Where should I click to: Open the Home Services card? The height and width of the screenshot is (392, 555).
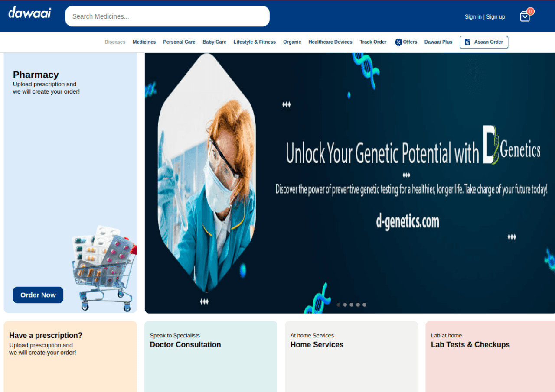click(x=351, y=356)
